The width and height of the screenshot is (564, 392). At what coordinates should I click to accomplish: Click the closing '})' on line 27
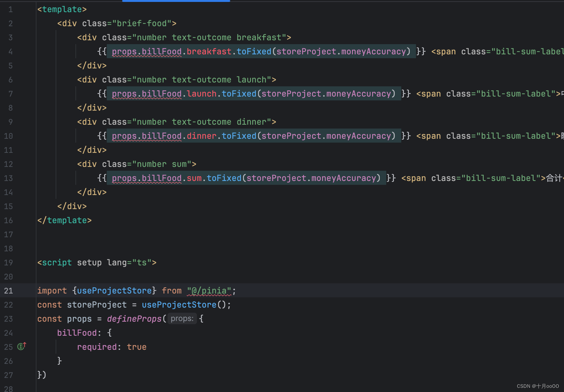tap(42, 375)
